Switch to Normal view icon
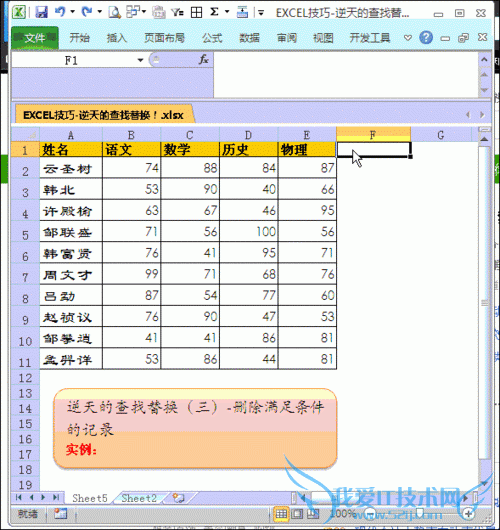This screenshot has height=530, width=500. click(x=281, y=514)
